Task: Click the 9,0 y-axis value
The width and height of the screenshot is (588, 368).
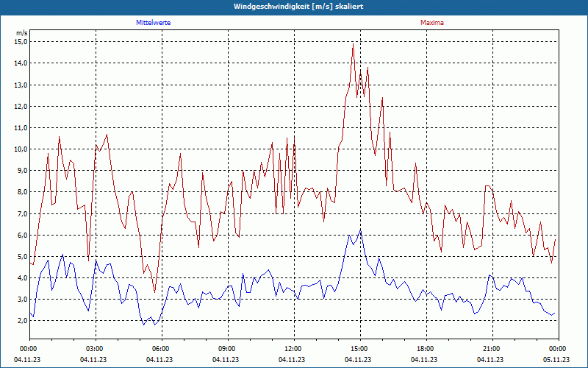Action: (x=23, y=171)
